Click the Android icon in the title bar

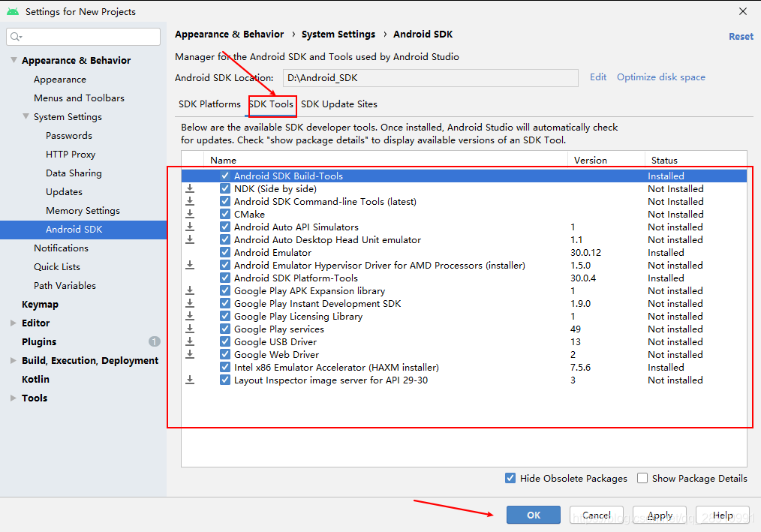(x=12, y=12)
